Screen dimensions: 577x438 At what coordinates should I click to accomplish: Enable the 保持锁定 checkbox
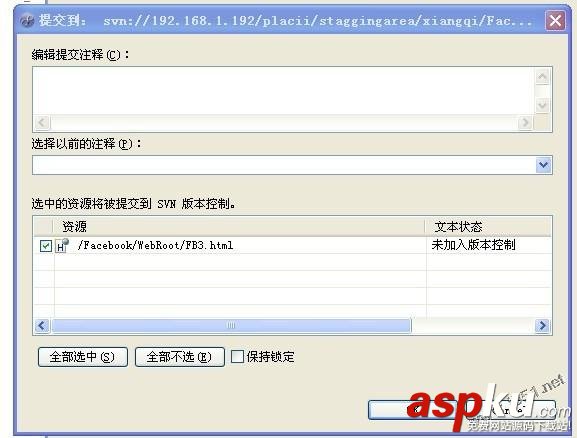point(237,356)
